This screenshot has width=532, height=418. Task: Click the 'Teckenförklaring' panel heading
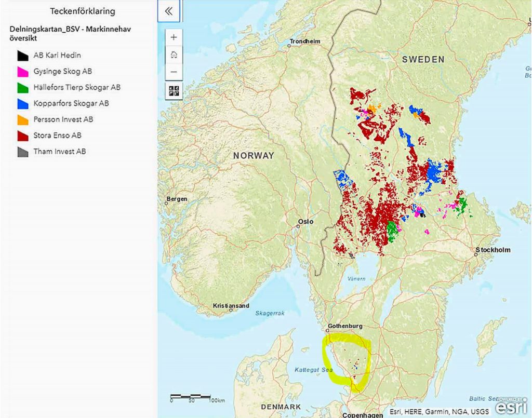[x=83, y=11]
